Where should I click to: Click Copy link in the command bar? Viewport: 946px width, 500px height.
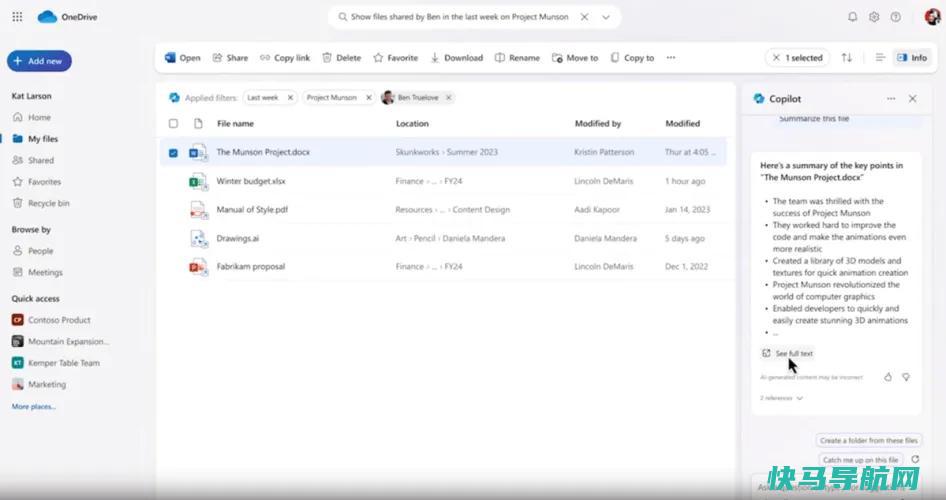click(x=285, y=58)
